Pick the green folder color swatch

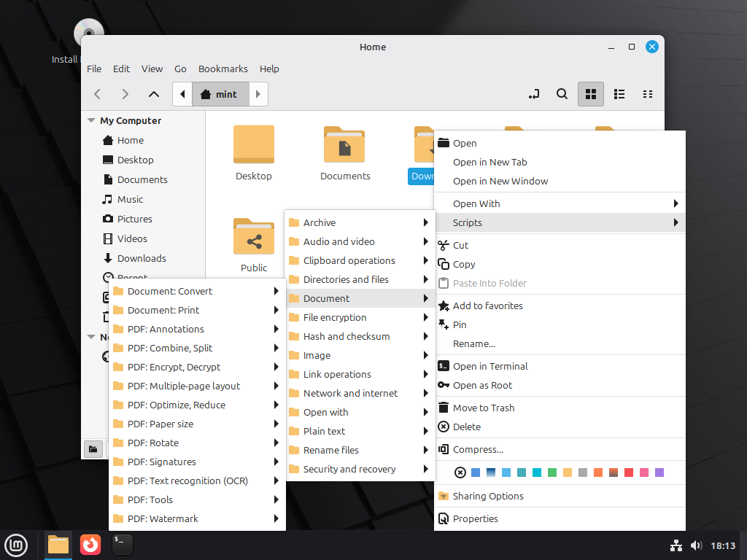pos(552,472)
